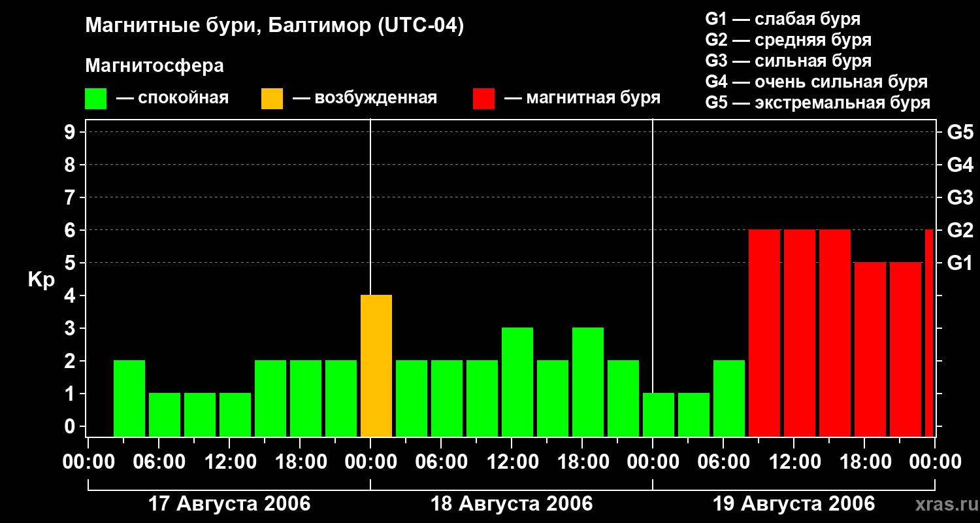Click the narrow red bar at chart's right edge
The image size is (980, 523).
[x=929, y=333]
